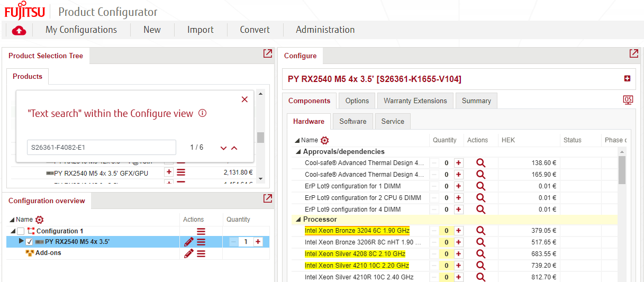Show details for Intel Xeon Silver 4208
Image resolution: width=644 pixels, height=282 pixels.
tap(480, 254)
